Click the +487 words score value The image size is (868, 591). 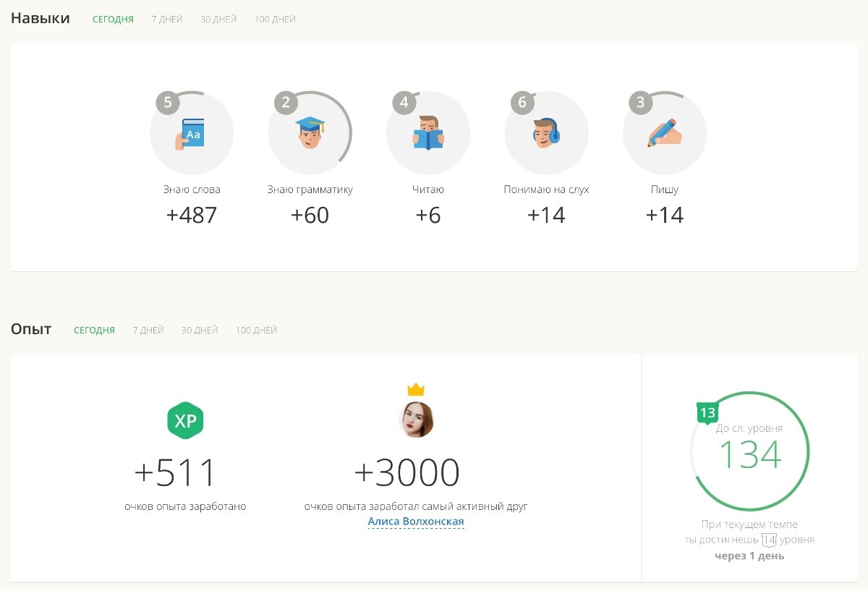(x=192, y=216)
